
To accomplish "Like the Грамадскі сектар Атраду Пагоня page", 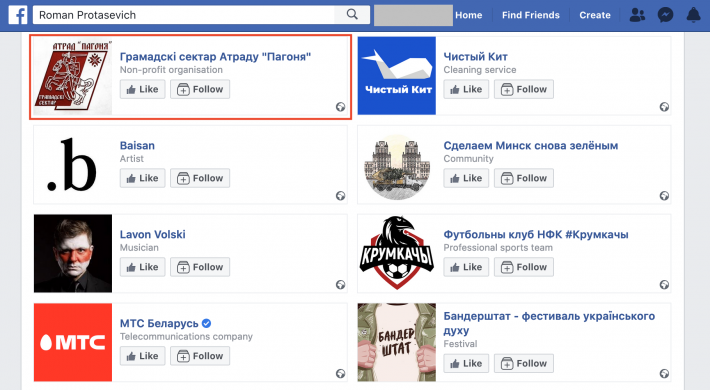I will (x=142, y=89).
